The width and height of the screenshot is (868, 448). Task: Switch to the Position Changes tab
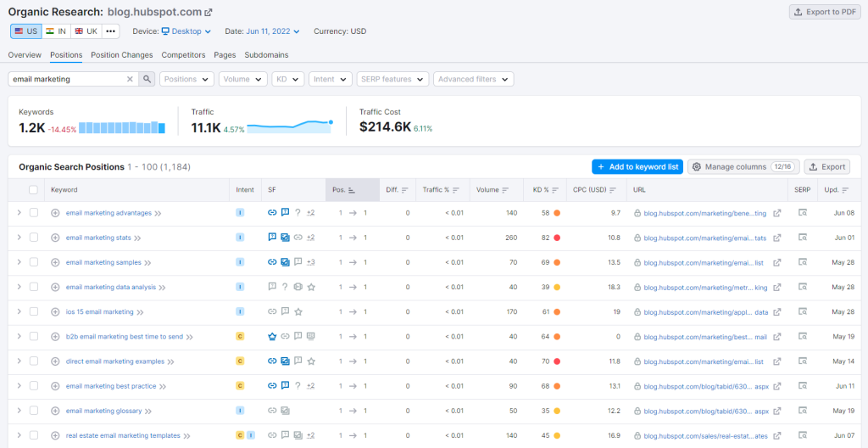(x=122, y=55)
